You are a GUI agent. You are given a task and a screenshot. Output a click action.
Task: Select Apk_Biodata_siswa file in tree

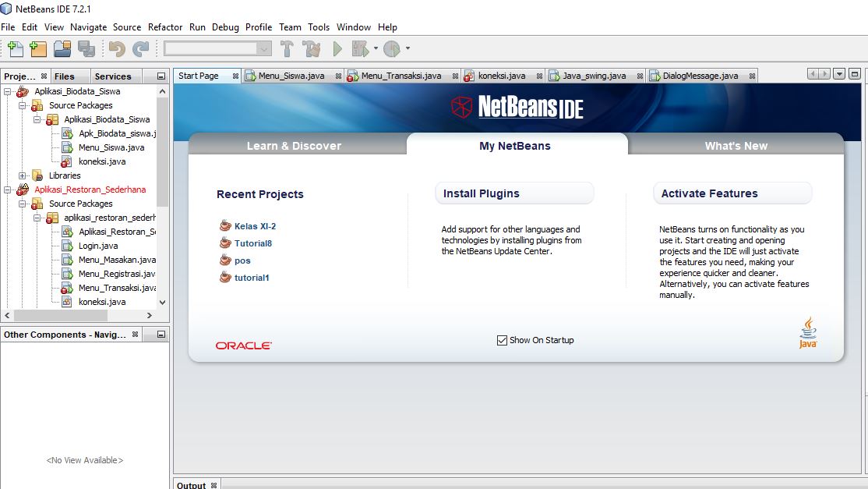118,133
